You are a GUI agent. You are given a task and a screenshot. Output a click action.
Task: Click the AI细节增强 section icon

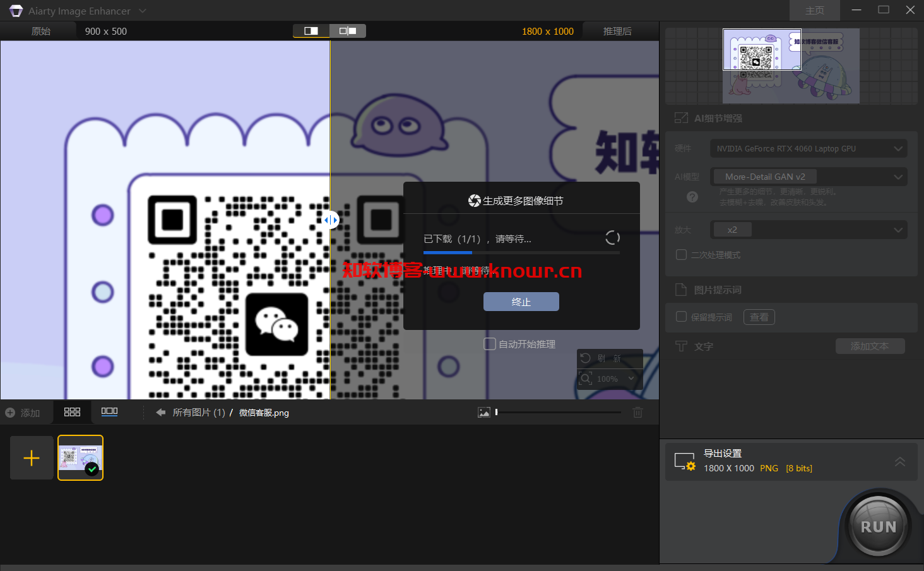[681, 118]
